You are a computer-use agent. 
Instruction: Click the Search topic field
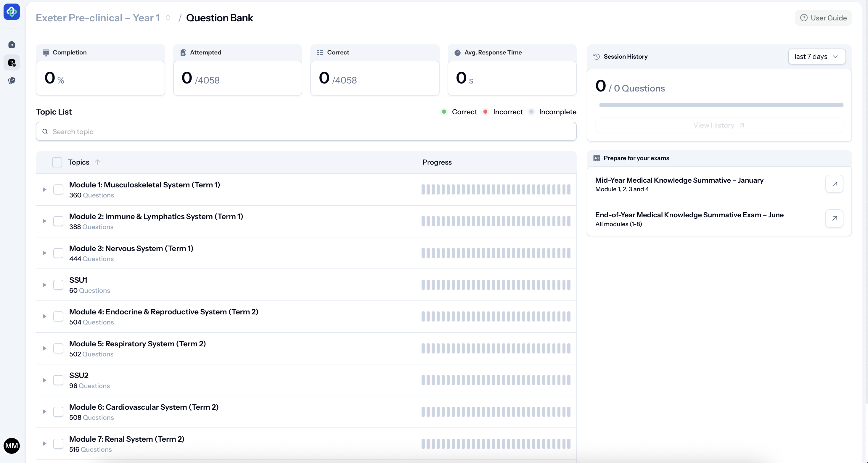[x=306, y=131]
